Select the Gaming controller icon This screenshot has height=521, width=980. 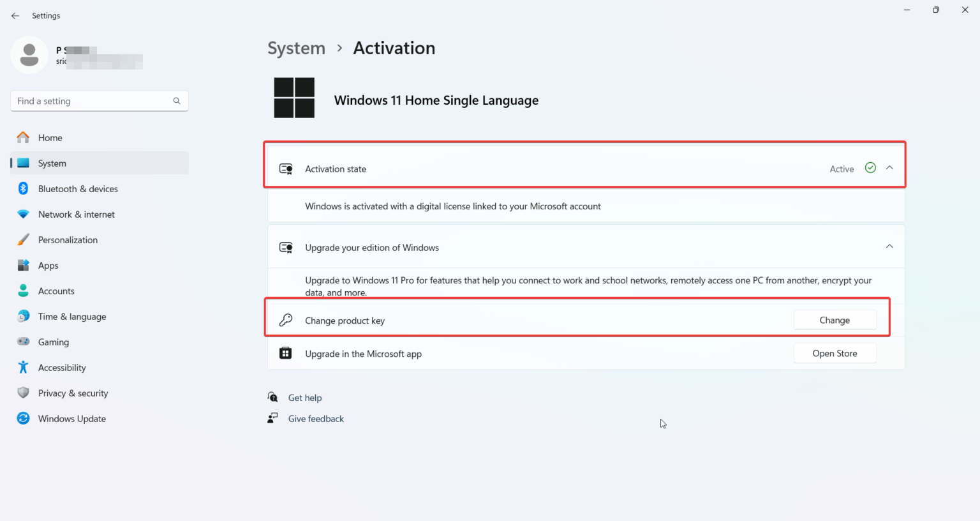tap(23, 342)
